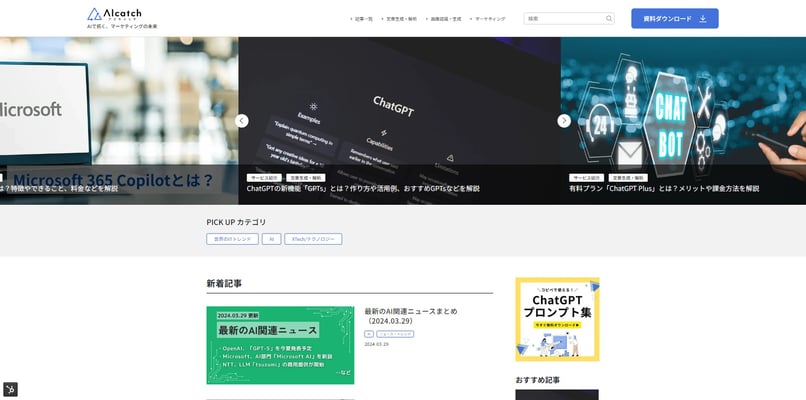The image size is (806, 400).
Task: Select the 世界のITトレンド pick-up category
Action: [x=232, y=239]
